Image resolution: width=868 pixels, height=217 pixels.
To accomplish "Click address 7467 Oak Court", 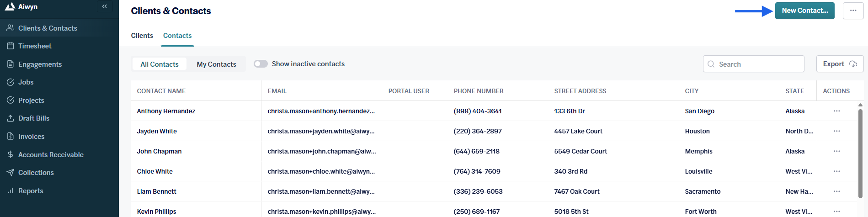I will tap(577, 191).
